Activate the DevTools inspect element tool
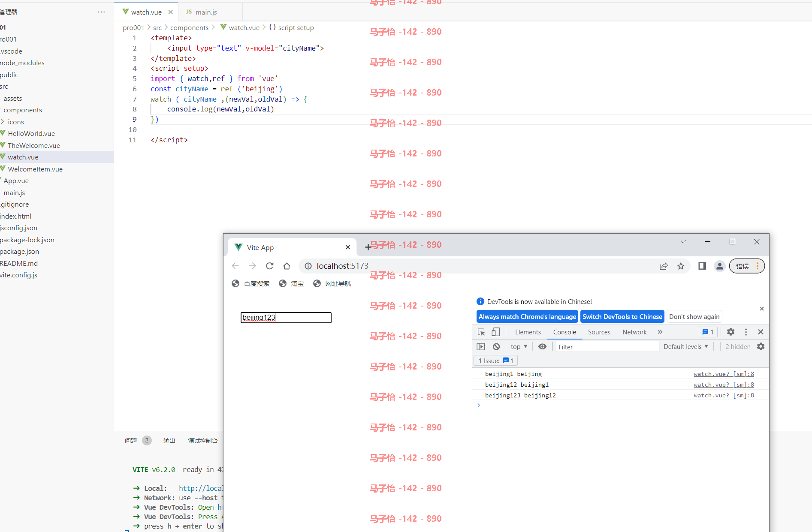Viewport: 812px width, 532px height. [x=481, y=332]
